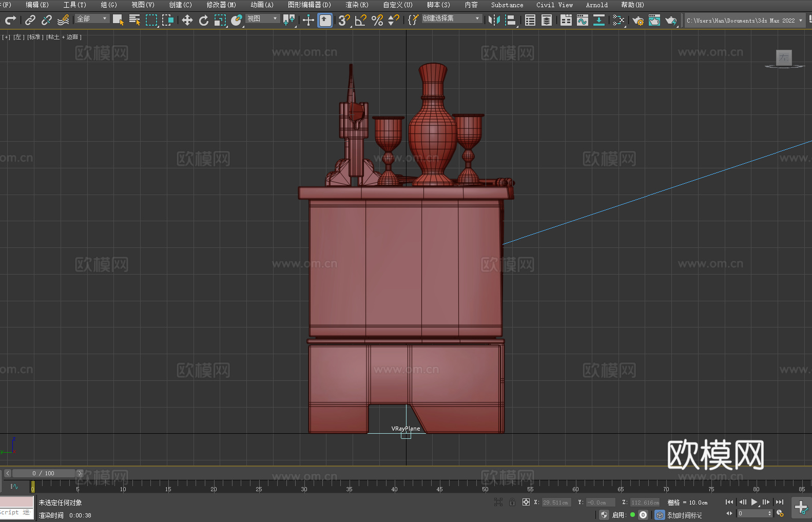The width and height of the screenshot is (812, 522).
Task: Open the 创建(C) menu
Action: pyautogui.click(x=180, y=5)
